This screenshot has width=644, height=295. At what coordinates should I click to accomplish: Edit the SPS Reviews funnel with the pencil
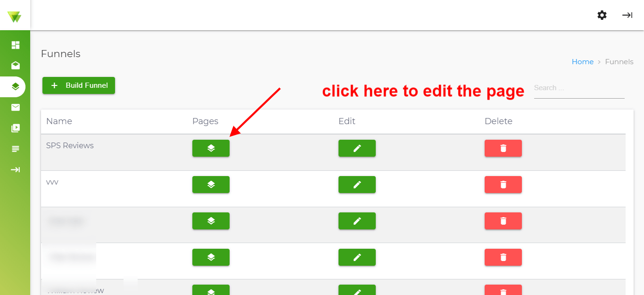pyautogui.click(x=357, y=148)
